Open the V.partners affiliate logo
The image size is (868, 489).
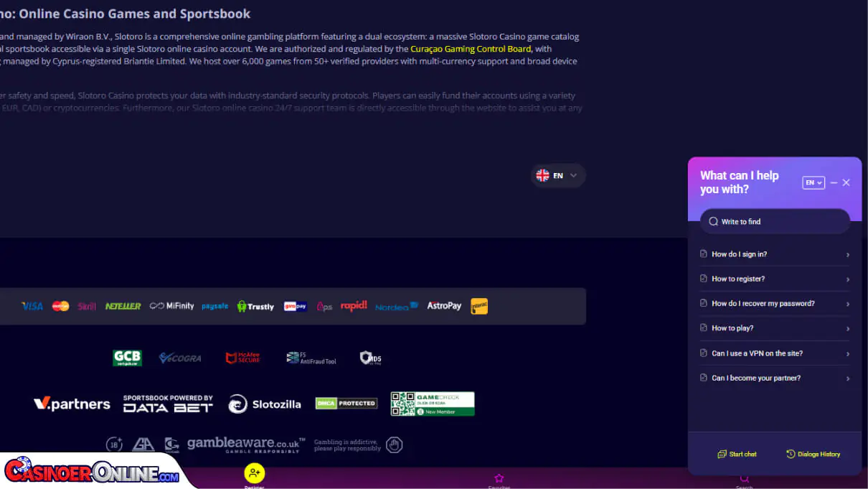point(72,404)
